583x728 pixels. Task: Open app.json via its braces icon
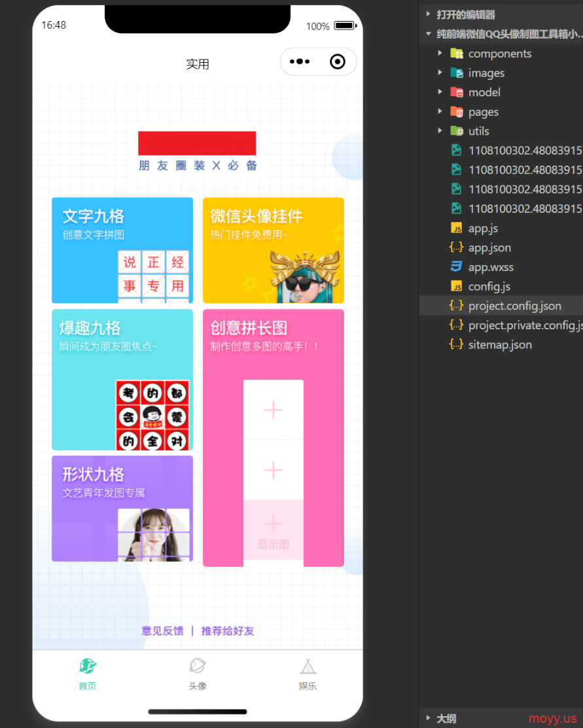click(456, 247)
